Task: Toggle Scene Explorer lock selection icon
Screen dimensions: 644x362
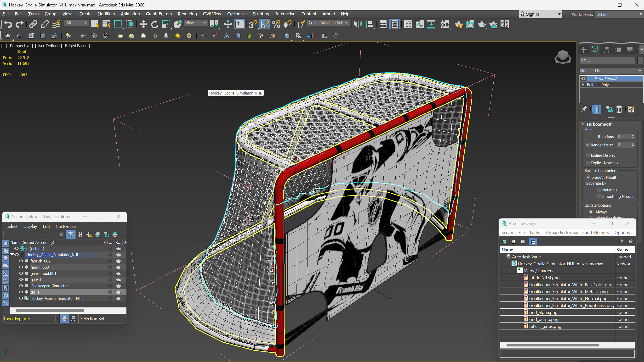Action: click(x=80, y=234)
